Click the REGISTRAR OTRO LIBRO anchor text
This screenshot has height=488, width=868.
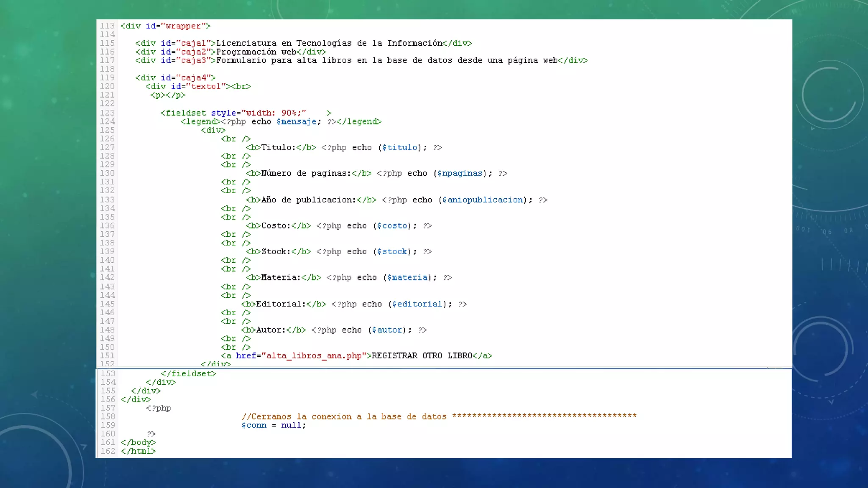tap(422, 356)
